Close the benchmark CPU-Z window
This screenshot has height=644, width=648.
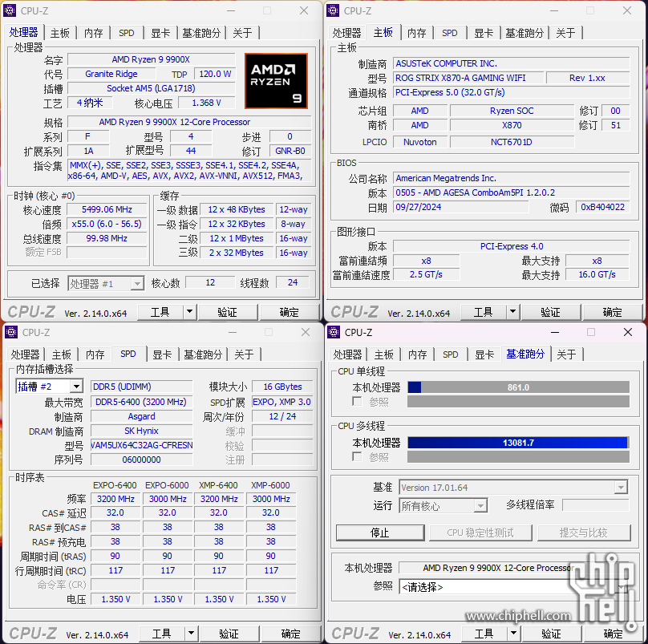point(628,332)
